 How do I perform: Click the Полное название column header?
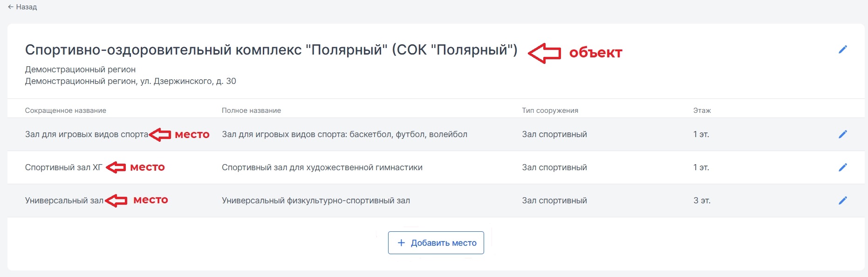coord(251,111)
